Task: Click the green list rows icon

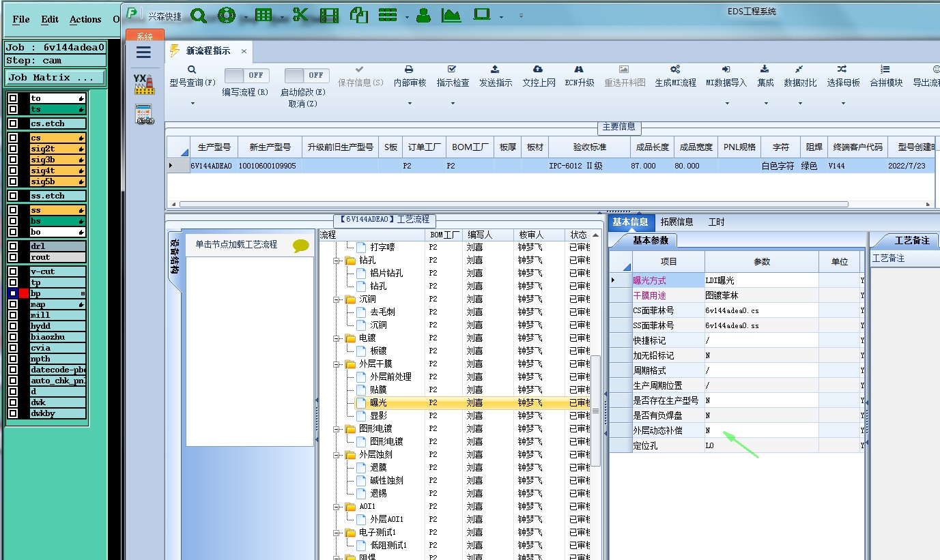Action: coord(388,15)
